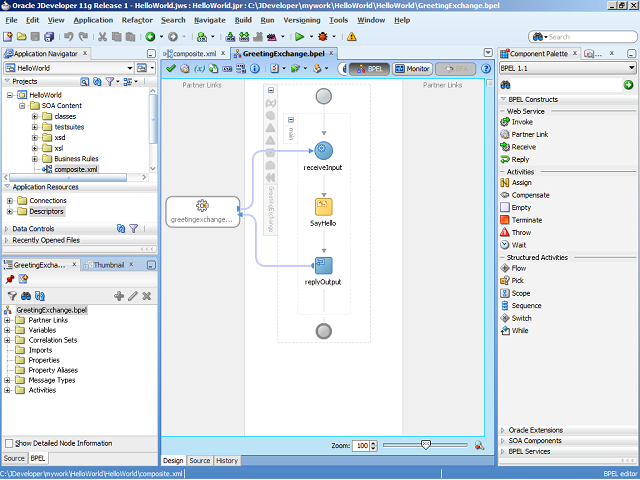Choose the Terminate activity in palette
640x480 pixels.
526,220
